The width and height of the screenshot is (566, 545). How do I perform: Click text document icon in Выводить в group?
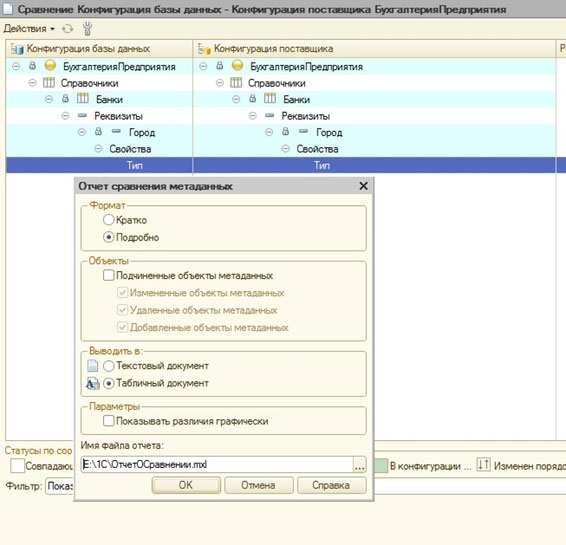(92, 366)
